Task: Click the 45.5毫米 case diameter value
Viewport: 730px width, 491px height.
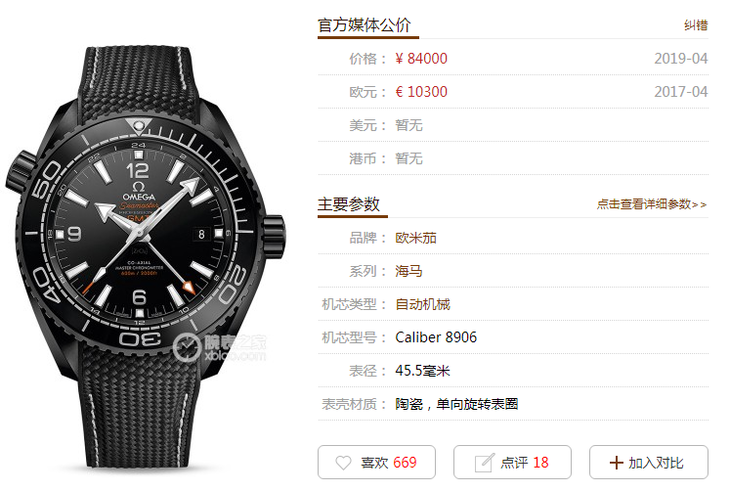Action: click(423, 370)
